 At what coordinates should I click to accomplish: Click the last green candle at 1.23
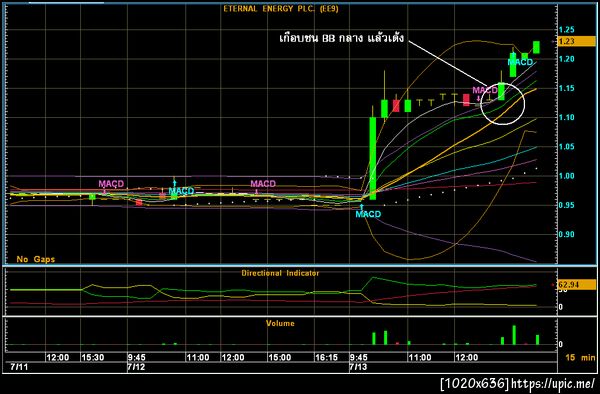coord(536,47)
